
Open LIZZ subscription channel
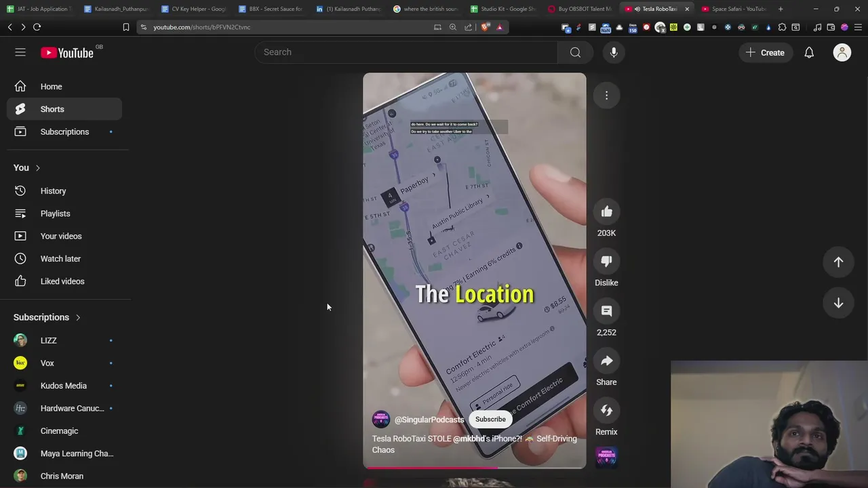pos(64,340)
